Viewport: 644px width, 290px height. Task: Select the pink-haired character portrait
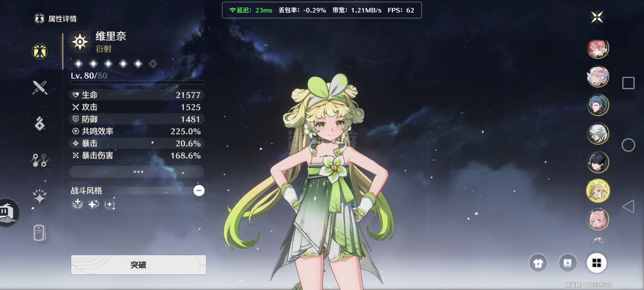(598, 220)
